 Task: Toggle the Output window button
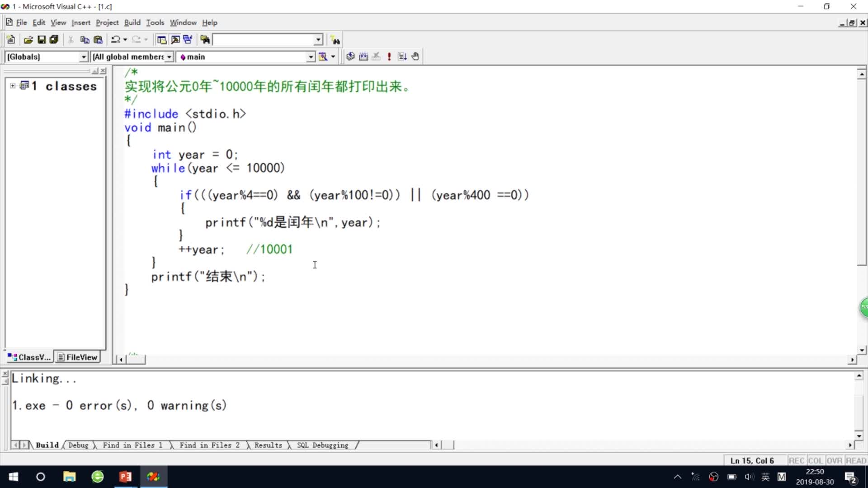click(x=175, y=40)
